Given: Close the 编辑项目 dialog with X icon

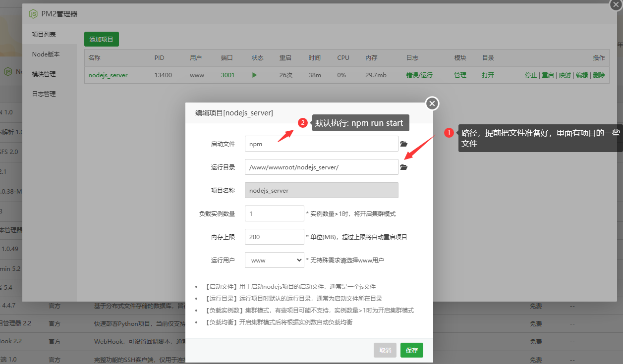Looking at the screenshot, I should (x=432, y=104).
